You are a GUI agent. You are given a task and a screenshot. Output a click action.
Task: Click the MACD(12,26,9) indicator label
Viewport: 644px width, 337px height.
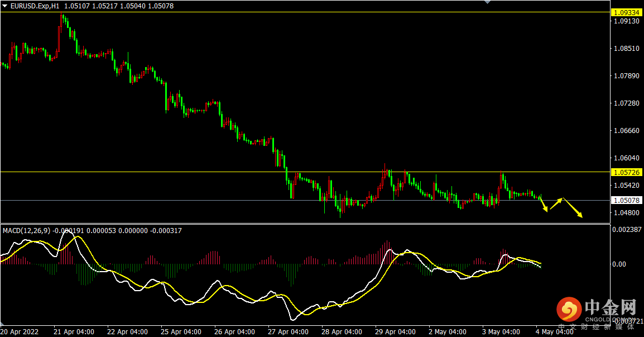(x=27, y=231)
